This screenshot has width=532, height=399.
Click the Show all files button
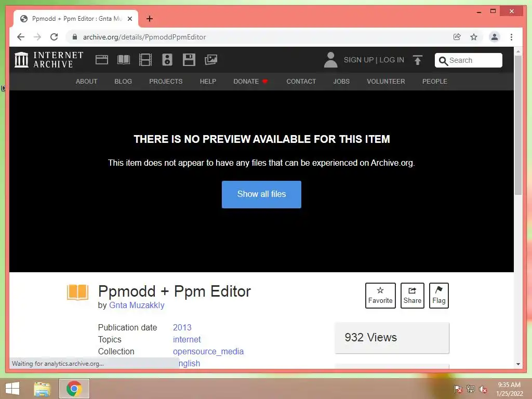click(x=261, y=194)
